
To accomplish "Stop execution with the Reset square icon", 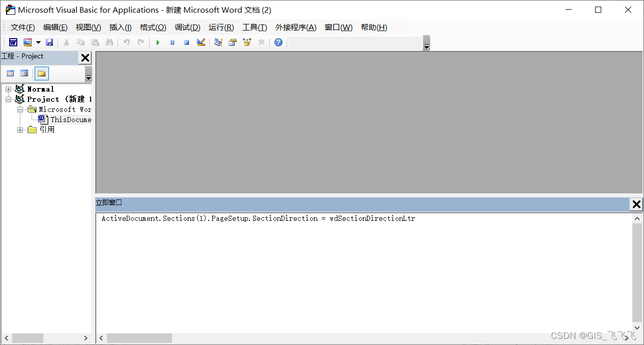I will tap(186, 42).
